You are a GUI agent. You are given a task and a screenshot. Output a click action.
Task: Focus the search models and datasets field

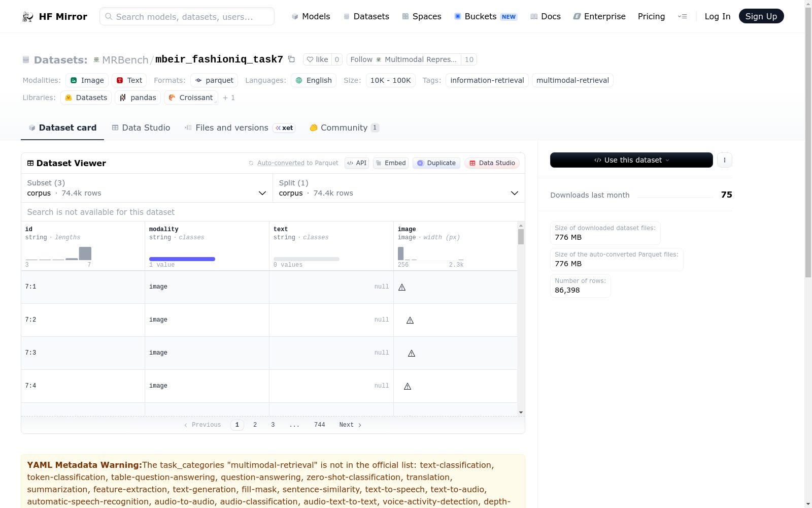click(x=187, y=16)
